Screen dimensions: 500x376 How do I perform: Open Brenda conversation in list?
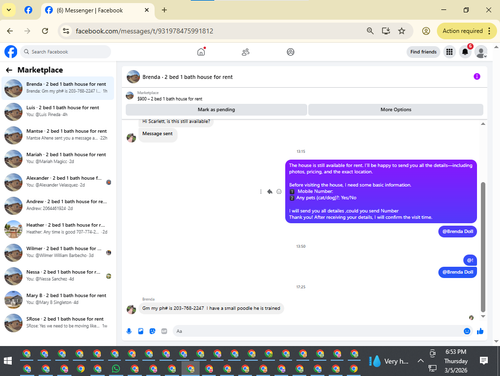coord(58,88)
